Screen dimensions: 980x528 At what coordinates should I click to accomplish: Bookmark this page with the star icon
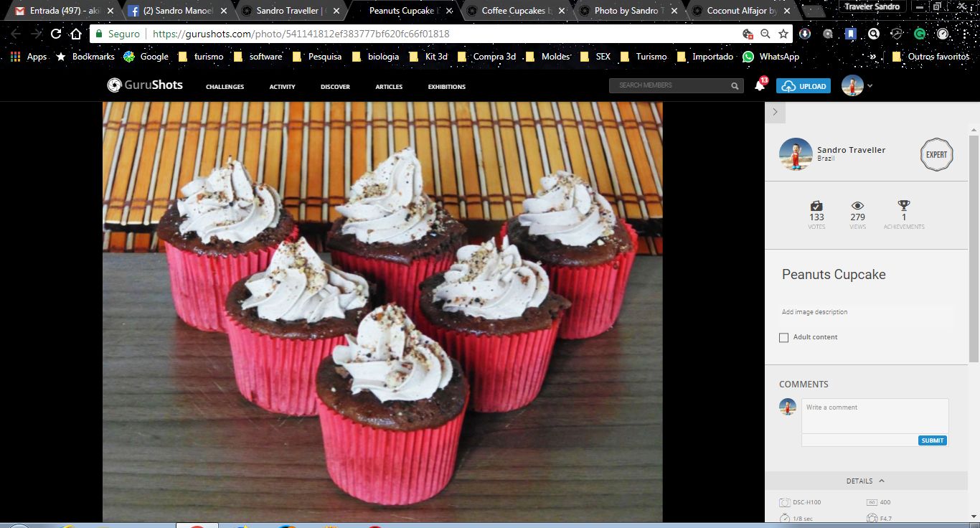pyautogui.click(x=783, y=34)
